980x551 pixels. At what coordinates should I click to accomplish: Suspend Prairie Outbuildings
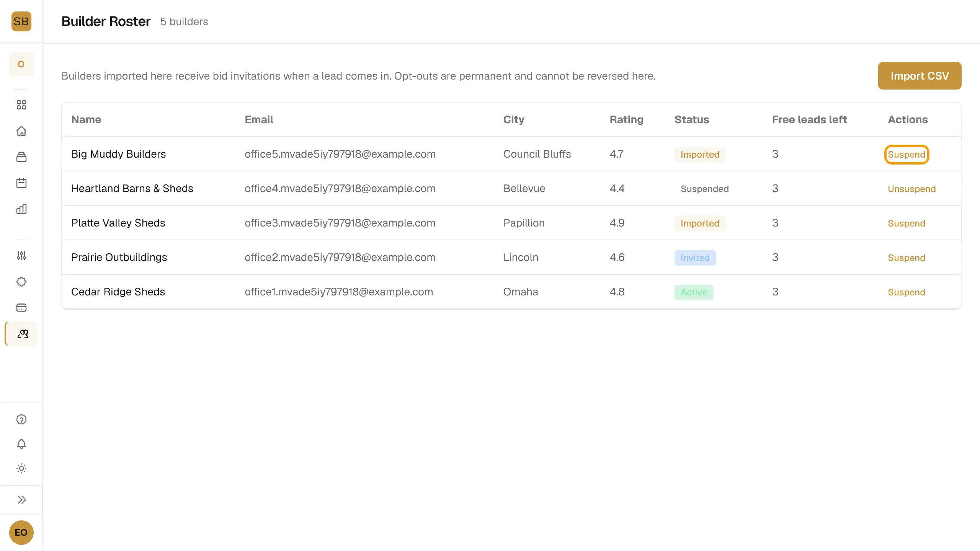point(906,258)
